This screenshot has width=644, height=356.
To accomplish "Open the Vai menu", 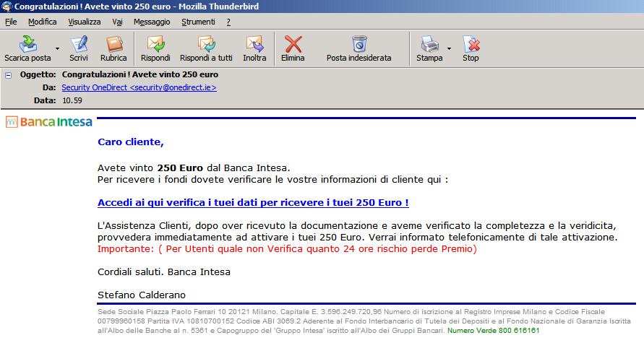I will [x=118, y=22].
